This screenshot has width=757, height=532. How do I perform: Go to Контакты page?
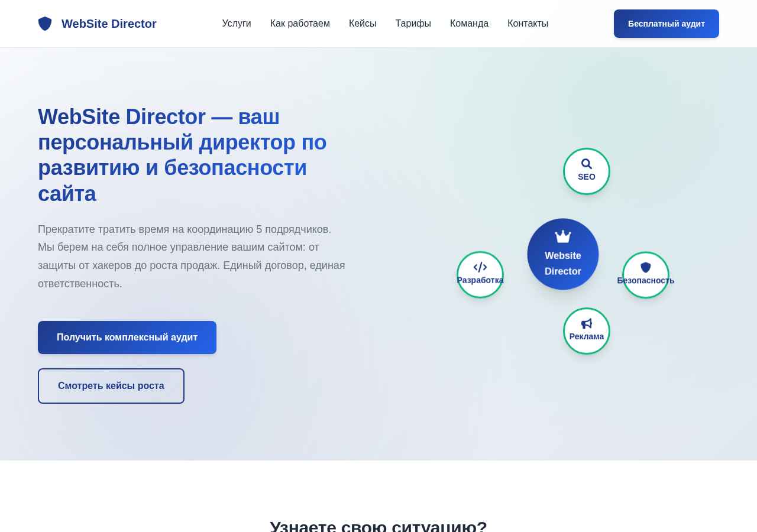528,24
